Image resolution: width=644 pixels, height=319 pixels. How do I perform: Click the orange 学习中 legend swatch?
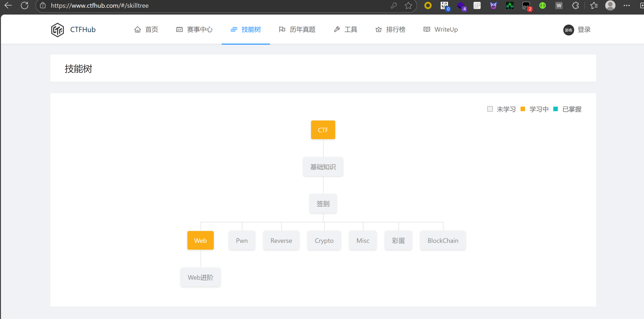(x=523, y=109)
